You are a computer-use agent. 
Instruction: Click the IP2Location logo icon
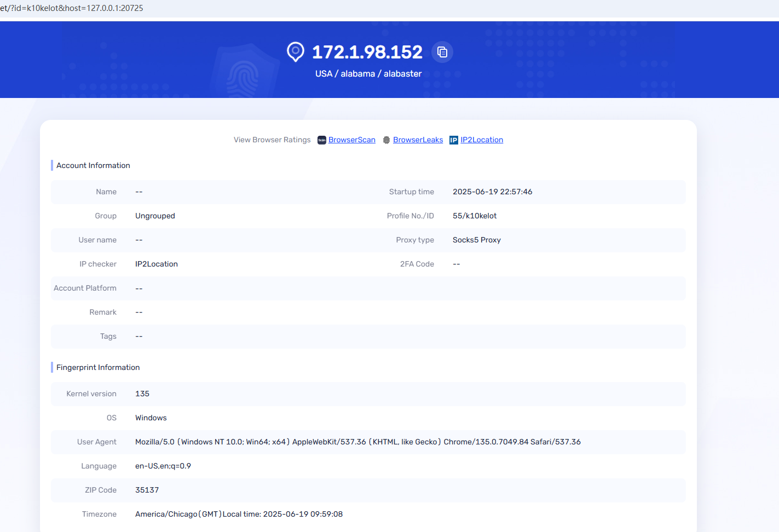pyautogui.click(x=454, y=140)
